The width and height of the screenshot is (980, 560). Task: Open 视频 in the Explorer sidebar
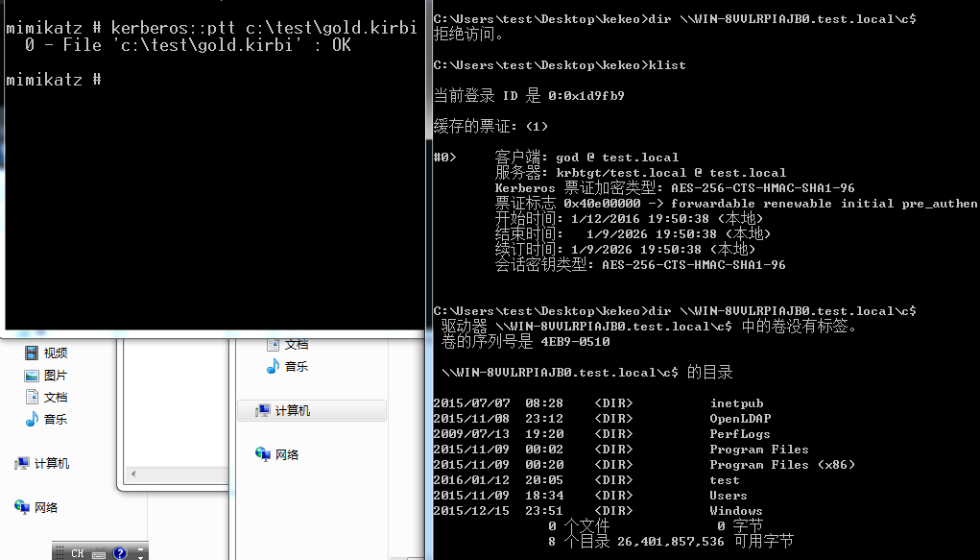tap(46, 353)
